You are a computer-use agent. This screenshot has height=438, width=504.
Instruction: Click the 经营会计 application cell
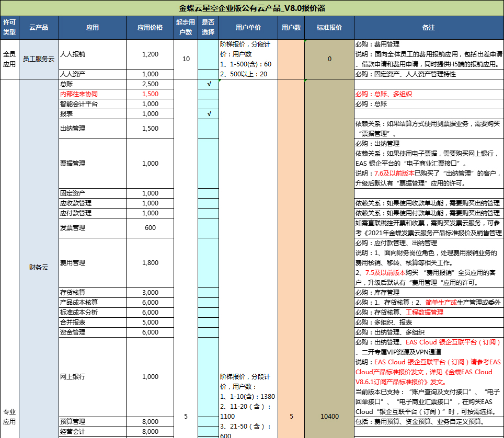[x=93, y=432]
